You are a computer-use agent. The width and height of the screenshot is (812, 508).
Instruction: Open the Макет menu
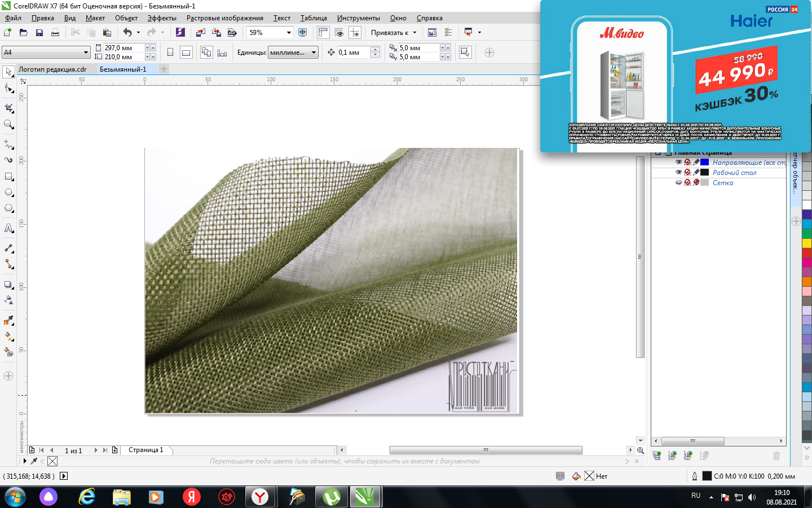(95, 18)
